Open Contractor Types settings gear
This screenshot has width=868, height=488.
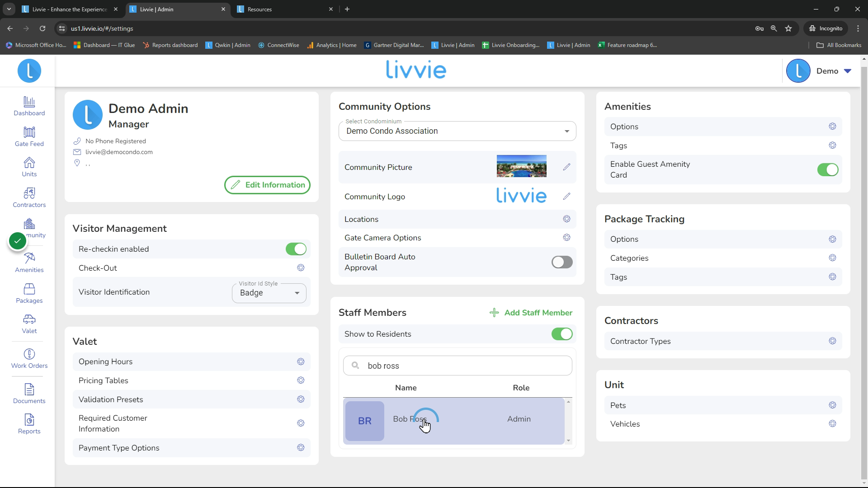pyautogui.click(x=832, y=341)
